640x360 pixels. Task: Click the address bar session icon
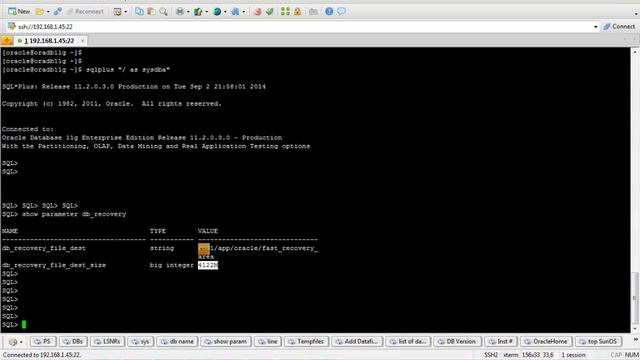click(x=11, y=26)
